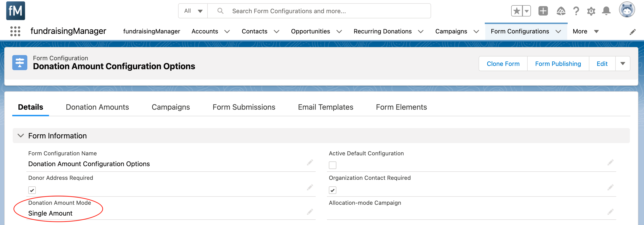Open the Trailhead guidance icon
Screen dimensions: 644x225
[561, 11]
